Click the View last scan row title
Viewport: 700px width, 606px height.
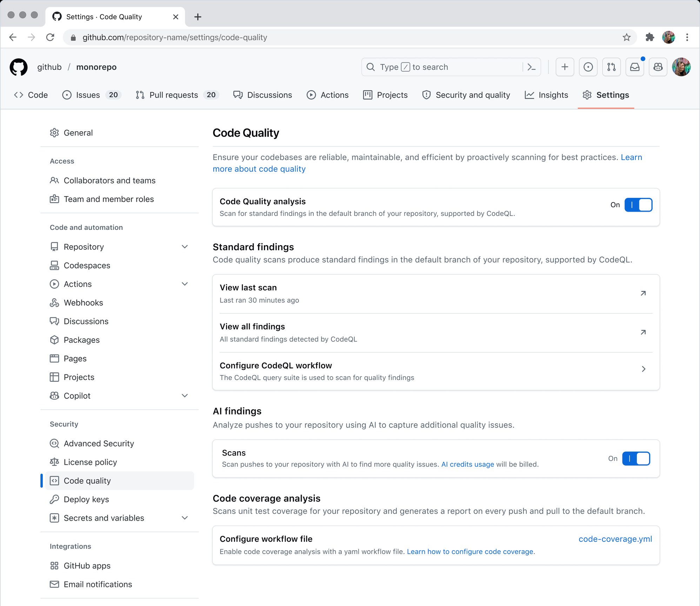[248, 288]
